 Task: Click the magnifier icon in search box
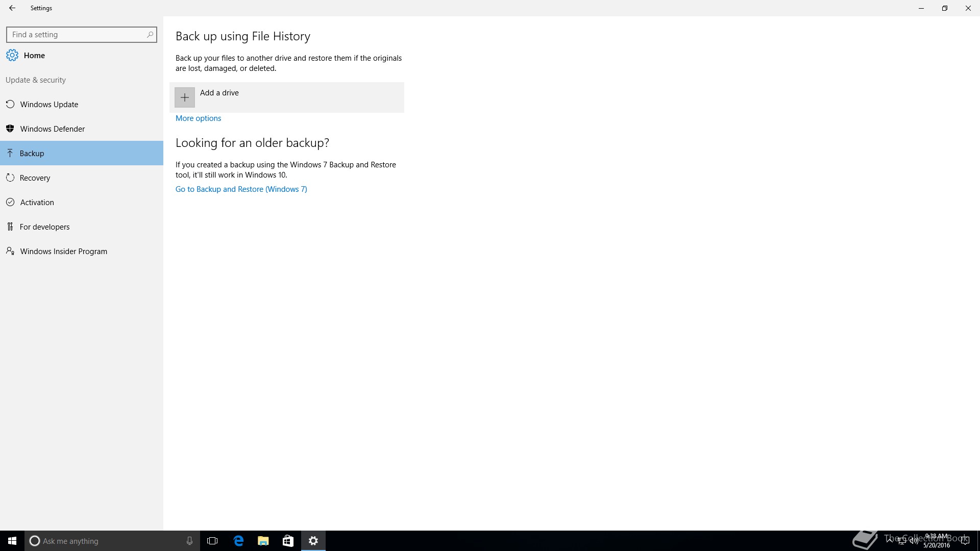click(150, 35)
